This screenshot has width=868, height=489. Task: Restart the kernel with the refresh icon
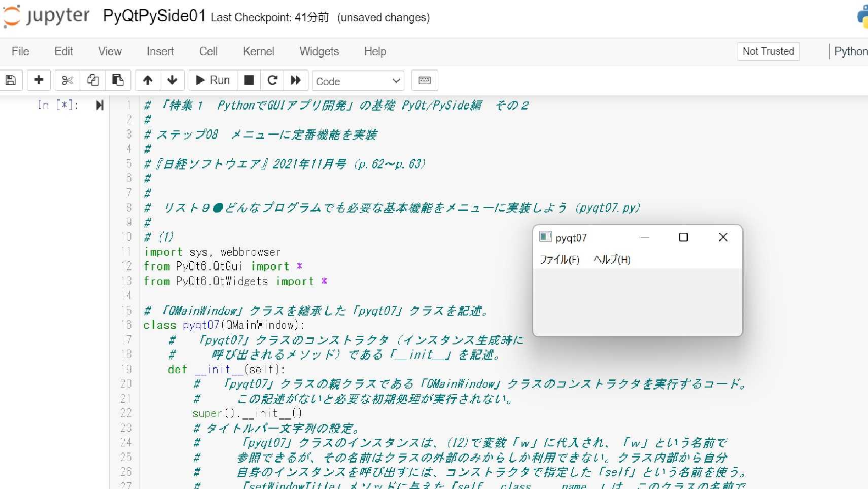[x=272, y=80]
